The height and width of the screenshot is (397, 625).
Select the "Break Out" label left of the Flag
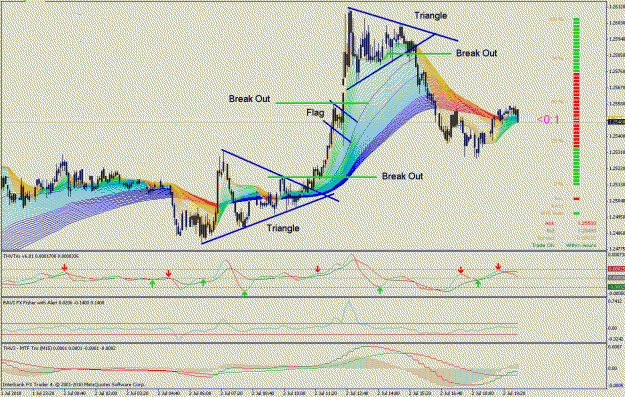point(249,98)
